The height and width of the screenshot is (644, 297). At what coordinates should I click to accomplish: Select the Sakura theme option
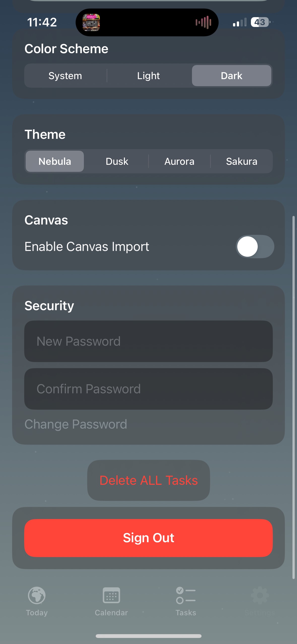point(242,161)
